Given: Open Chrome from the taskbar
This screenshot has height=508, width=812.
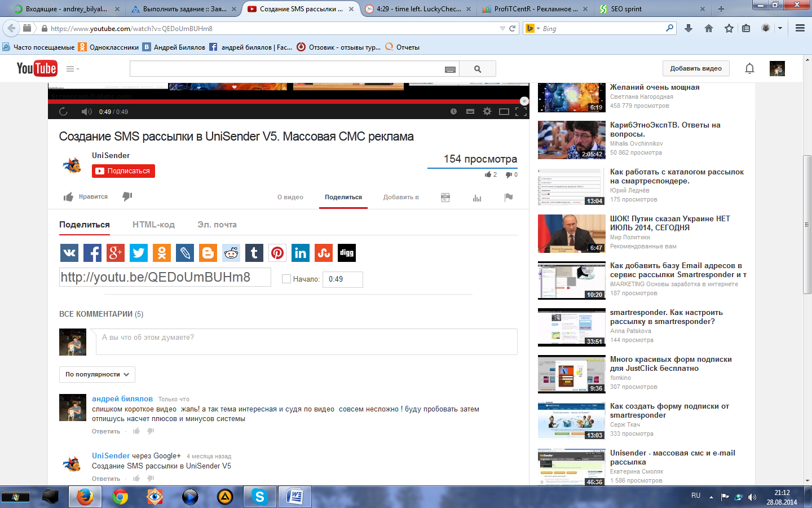Looking at the screenshot, I should tap(120, 497).
